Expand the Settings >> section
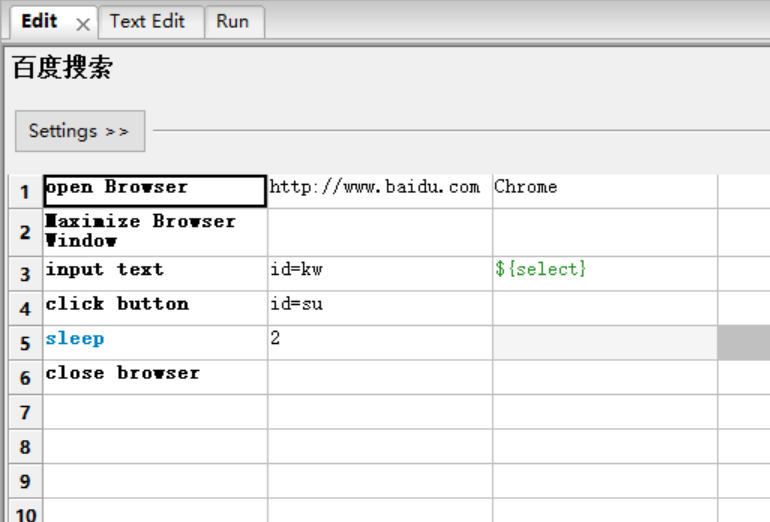Image resolution: width=770 pixels, height=522 pixels. (80, 131)
